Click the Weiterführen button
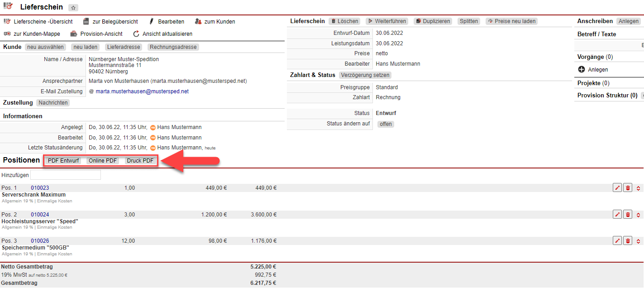 pyautogui.click(x=386, y=21)
